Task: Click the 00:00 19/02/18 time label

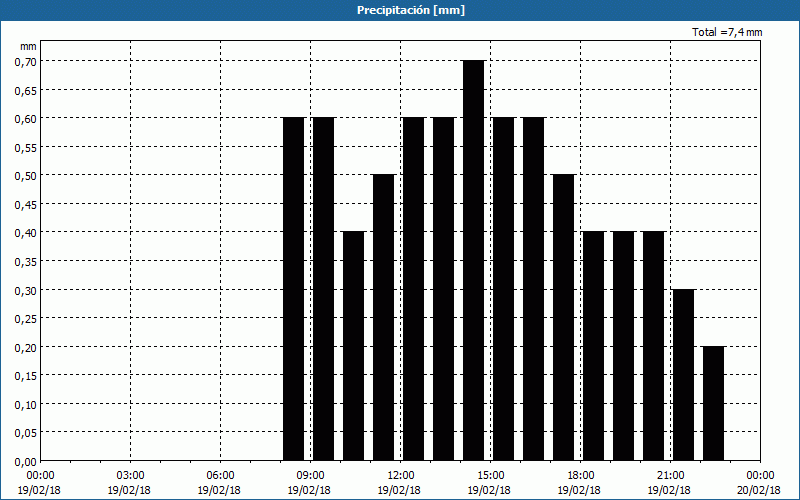Action: 39,483
